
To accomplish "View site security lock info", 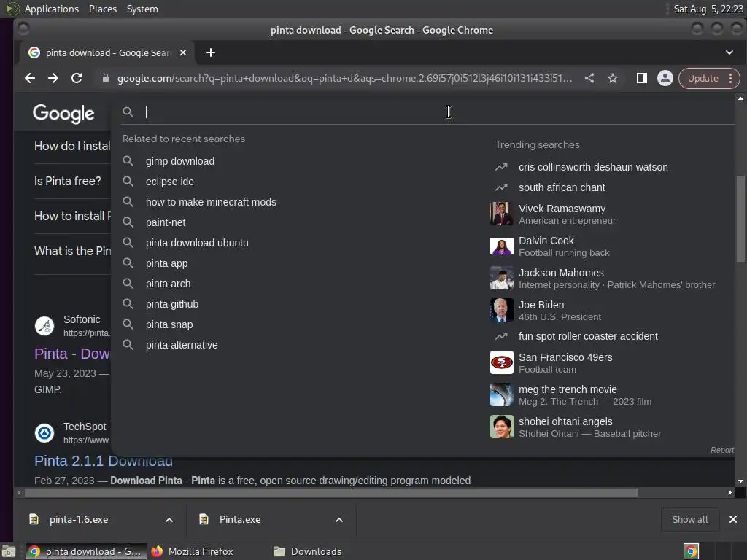I will coord(106,78).
